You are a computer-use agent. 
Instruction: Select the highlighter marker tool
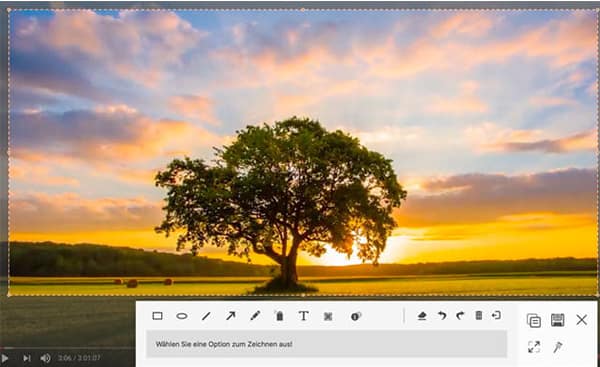280,316
